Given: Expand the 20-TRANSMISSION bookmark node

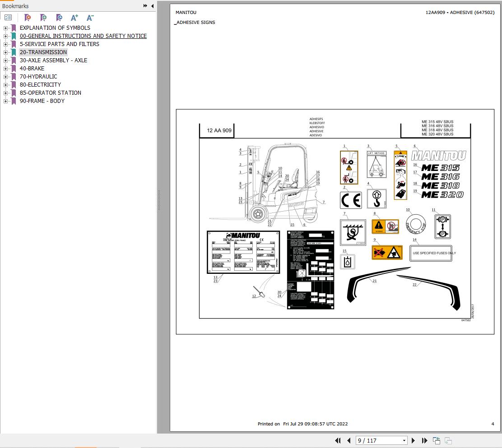Looking at the screenshot, I should pyautogui.click(x=5, y=52).
